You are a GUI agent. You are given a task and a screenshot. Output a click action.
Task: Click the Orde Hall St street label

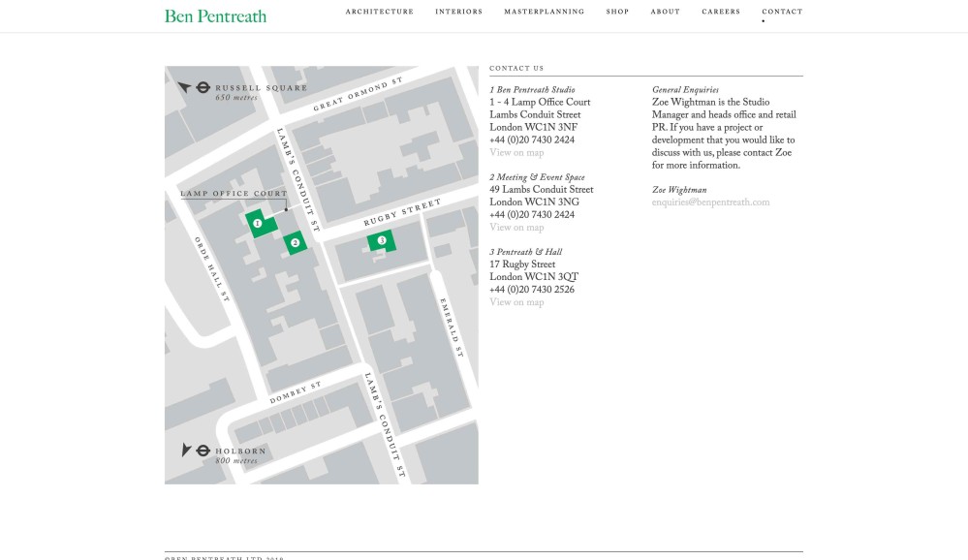pyautogui.click(x=212, y=269)
